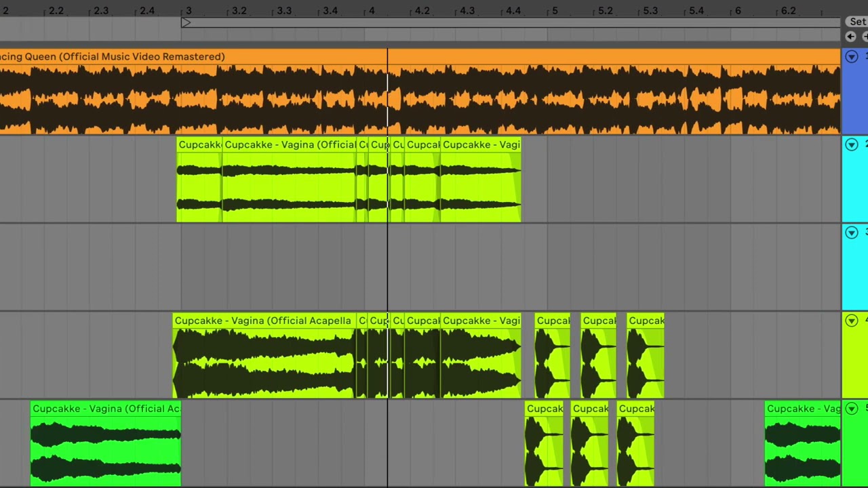The image size is (868, 488).
Task: Select the cyan track 3 header
Action: pyautogui.click(x=855, y=267)
